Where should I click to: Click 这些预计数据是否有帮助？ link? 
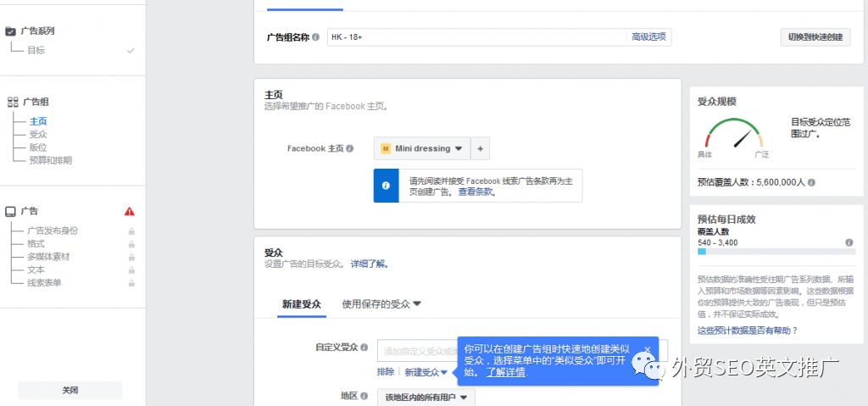pos(748,331)
